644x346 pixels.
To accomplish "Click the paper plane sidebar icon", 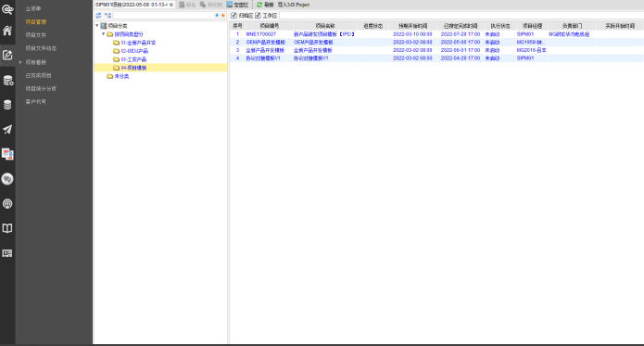I will pos(7,130).
